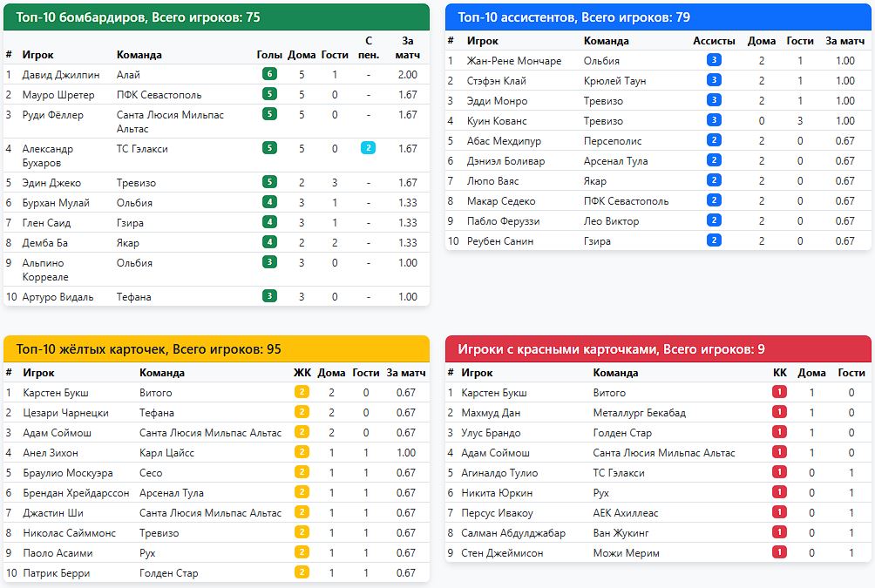Image resolution: width=875 pixels, height=588 pixels.
Task: Click Жан-Рене Мончаре's blue assists badge
Action: (714, 60)
